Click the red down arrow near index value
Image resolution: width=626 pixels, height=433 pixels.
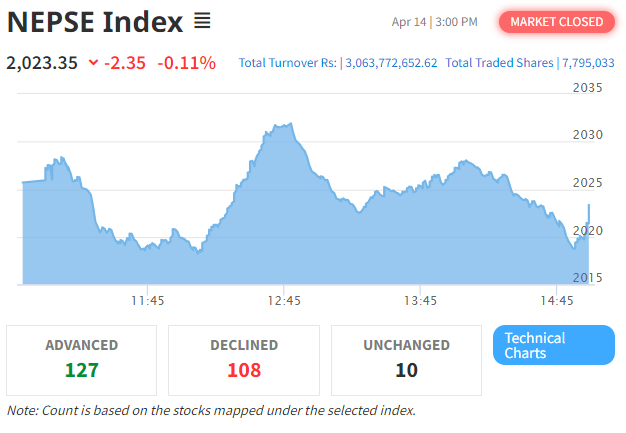93,63
